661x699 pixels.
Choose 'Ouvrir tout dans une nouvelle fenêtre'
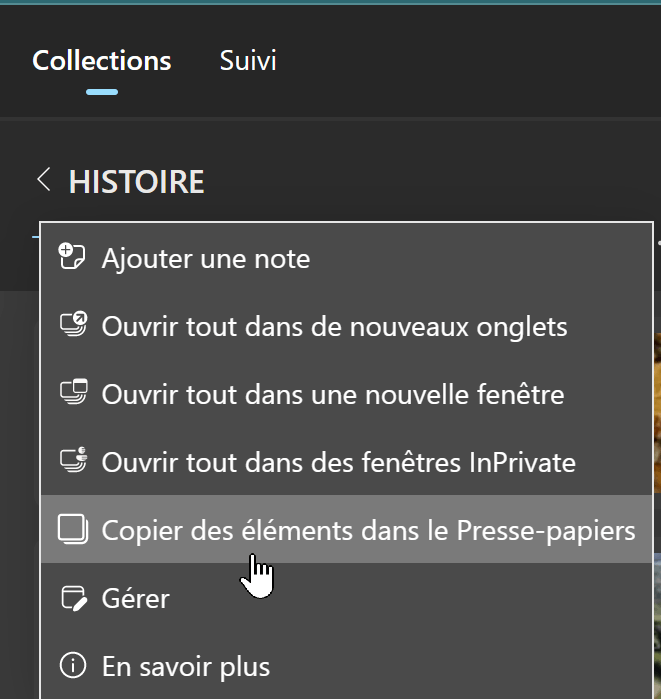pyautogui.click(x=332, y=395)
